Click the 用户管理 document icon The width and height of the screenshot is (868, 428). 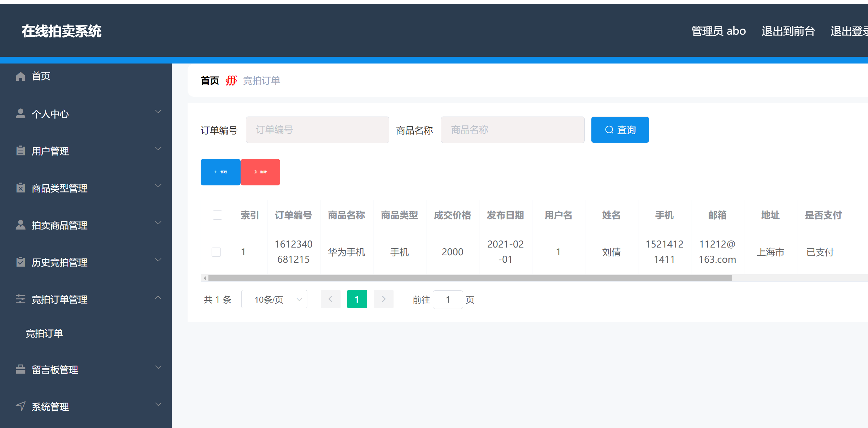click(x=20, y=151)
